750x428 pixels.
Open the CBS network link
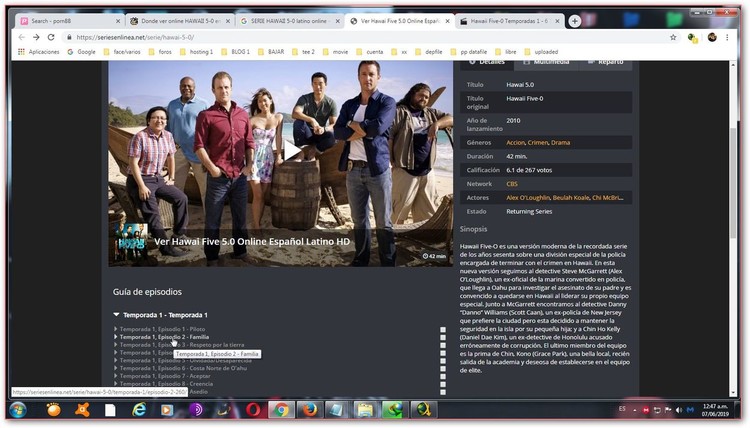(x=512, y=184)
